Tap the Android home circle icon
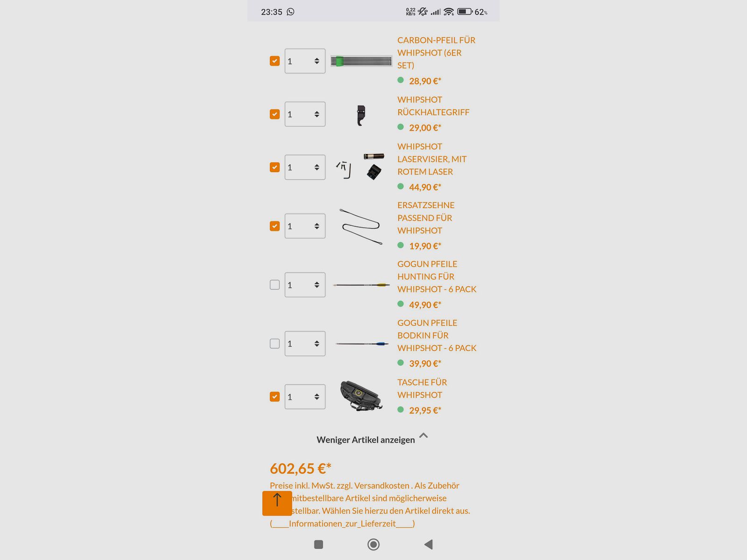The width and height of the screenshot is (747, 560). tap(373, 544)
